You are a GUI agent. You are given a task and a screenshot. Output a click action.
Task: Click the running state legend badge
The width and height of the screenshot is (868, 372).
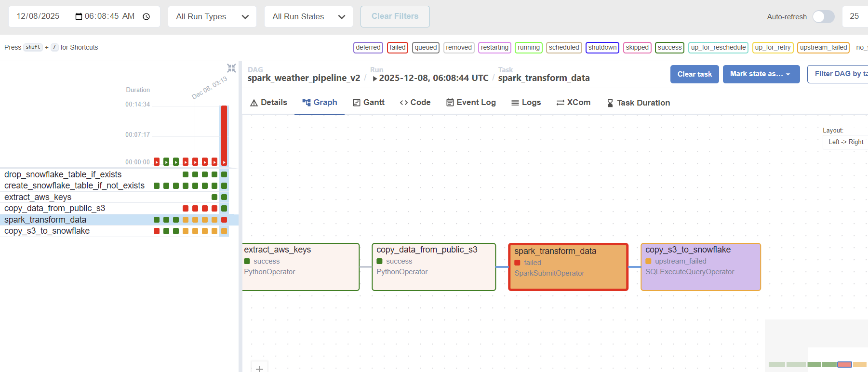point(529,48)
